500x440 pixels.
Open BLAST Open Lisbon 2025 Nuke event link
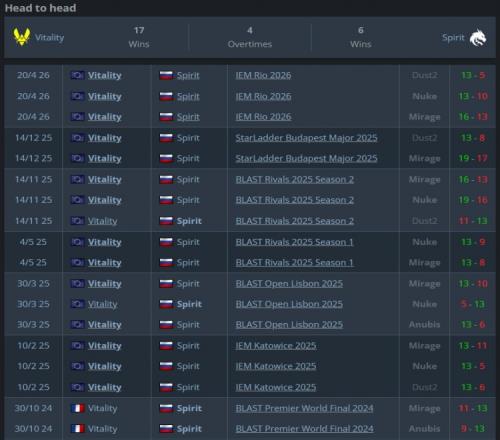pos(289,304)
